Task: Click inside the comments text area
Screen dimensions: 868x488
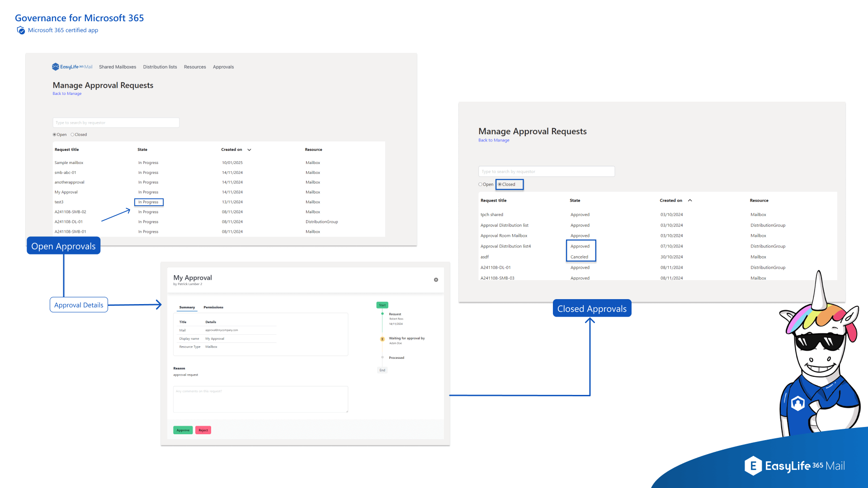Action: (260, 399)
